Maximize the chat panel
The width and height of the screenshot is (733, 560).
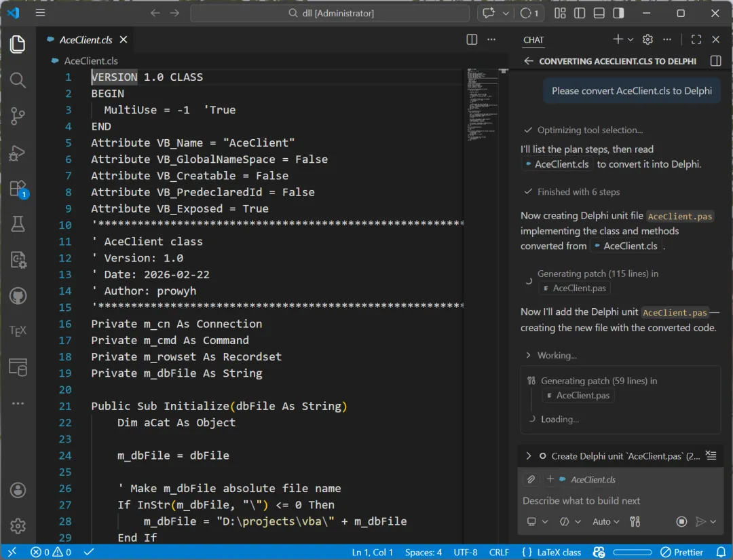pyautogui.click(x=696, y=39)
